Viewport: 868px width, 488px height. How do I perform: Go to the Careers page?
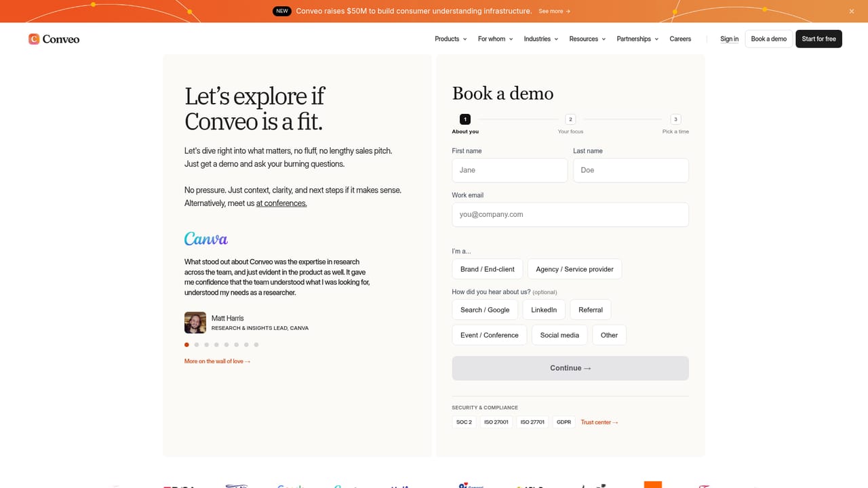click(x=680, y=39)
